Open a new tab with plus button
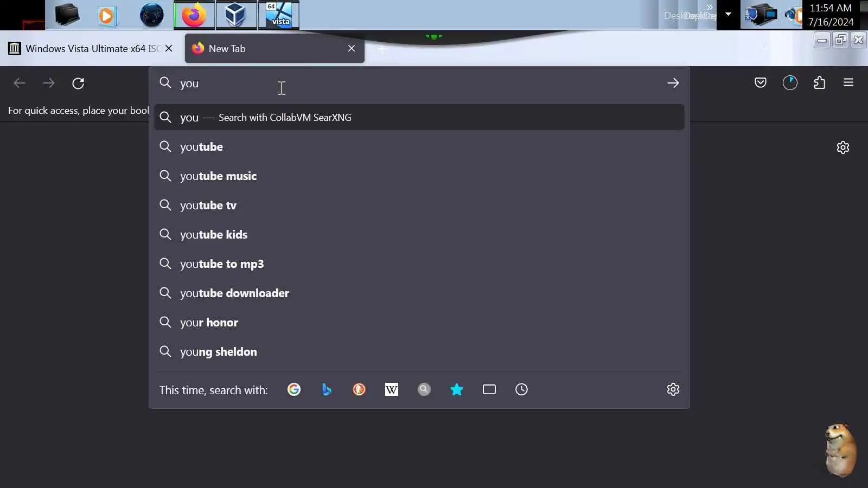 click(x=382, y=49)
